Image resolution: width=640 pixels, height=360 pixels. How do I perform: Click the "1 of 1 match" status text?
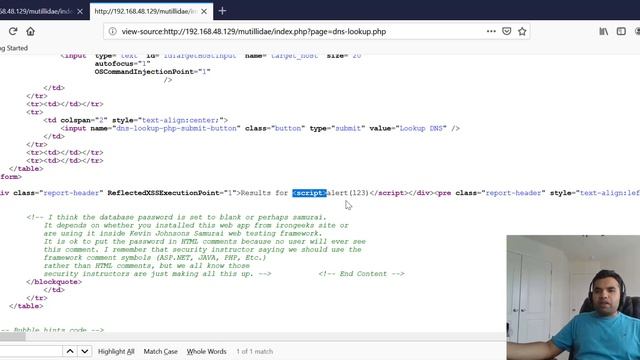[254, 351]
